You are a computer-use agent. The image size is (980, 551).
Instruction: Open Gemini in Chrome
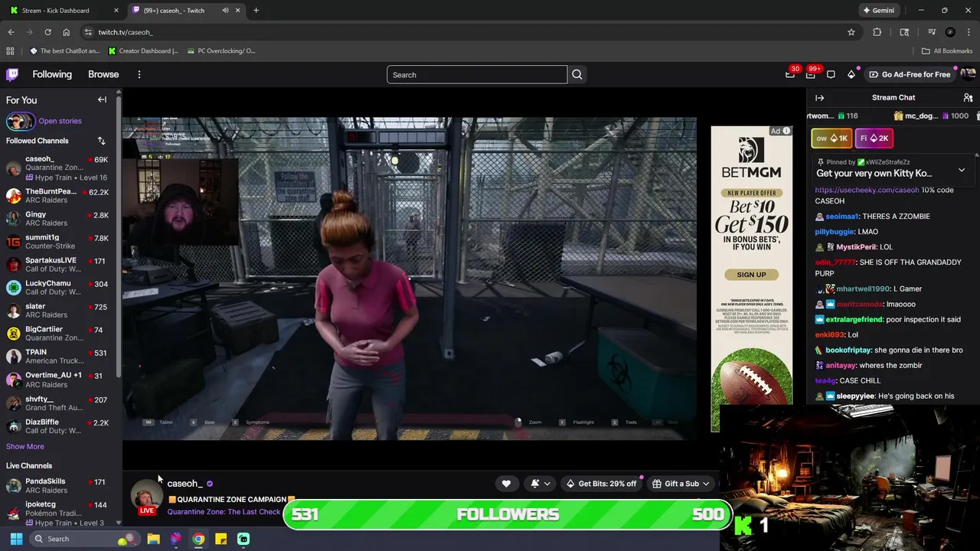[878, 11]
